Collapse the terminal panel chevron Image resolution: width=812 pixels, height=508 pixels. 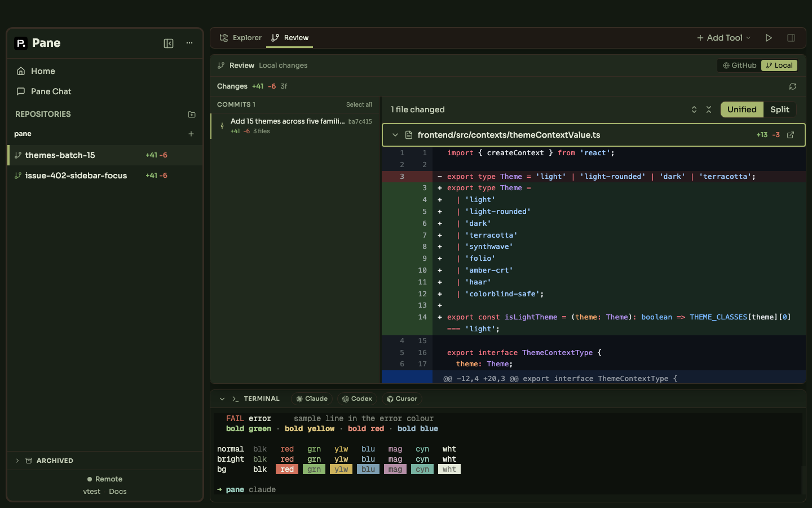(222, 399)
